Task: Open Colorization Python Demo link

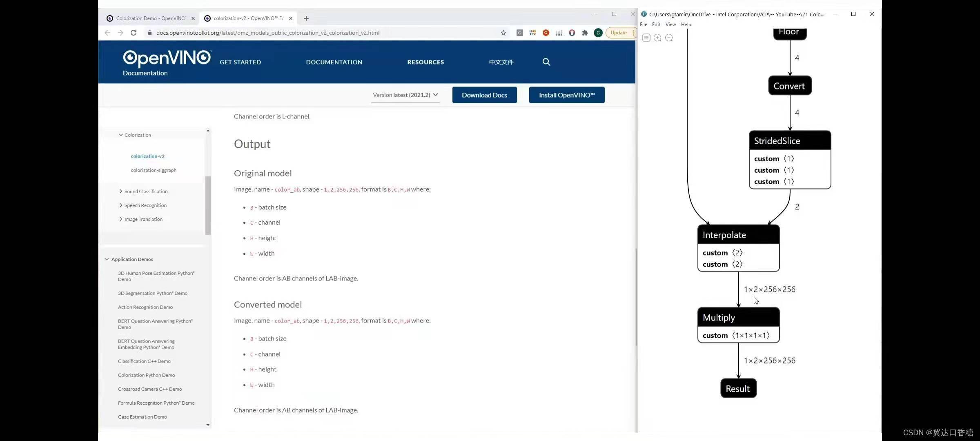Action: point(146,375)
